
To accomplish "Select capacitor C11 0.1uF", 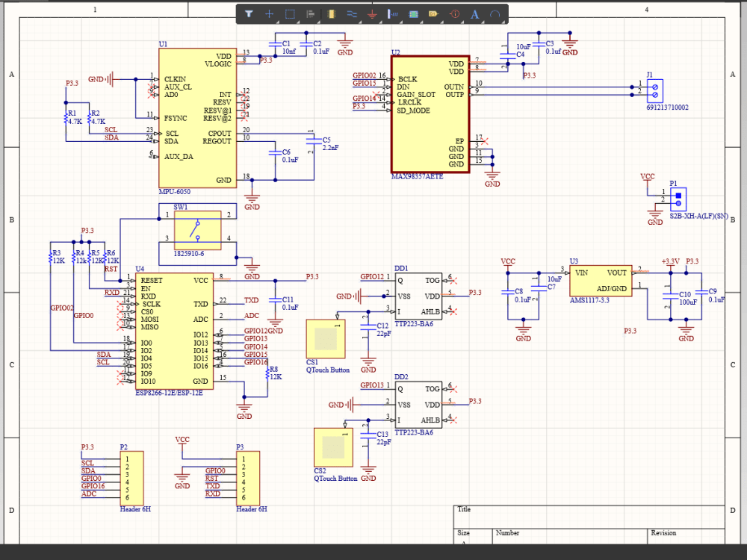I will [x=276, y=300].
